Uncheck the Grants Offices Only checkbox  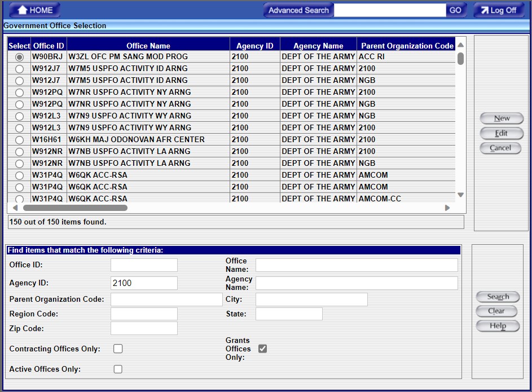[x=262, y=349]
